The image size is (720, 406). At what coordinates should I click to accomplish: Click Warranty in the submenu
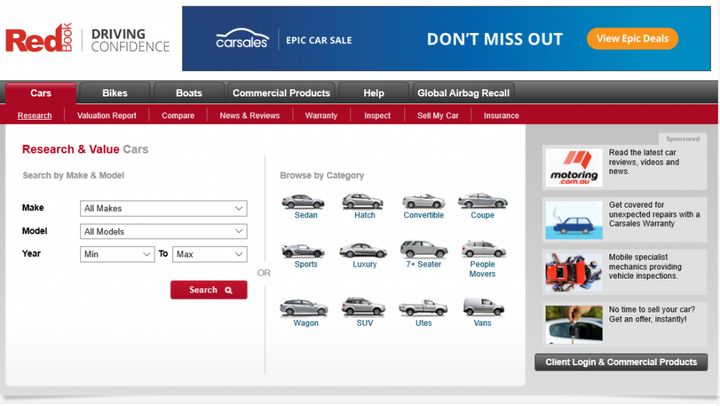click(321, 116)
